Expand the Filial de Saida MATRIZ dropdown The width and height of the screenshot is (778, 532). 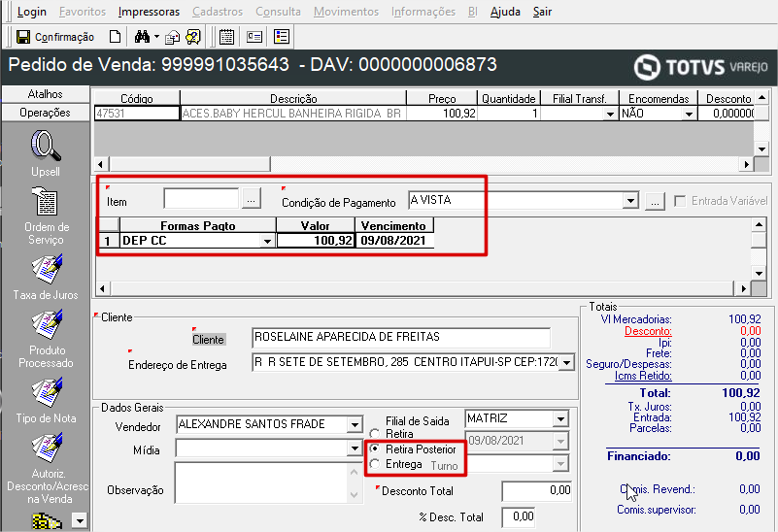point(560,419)
